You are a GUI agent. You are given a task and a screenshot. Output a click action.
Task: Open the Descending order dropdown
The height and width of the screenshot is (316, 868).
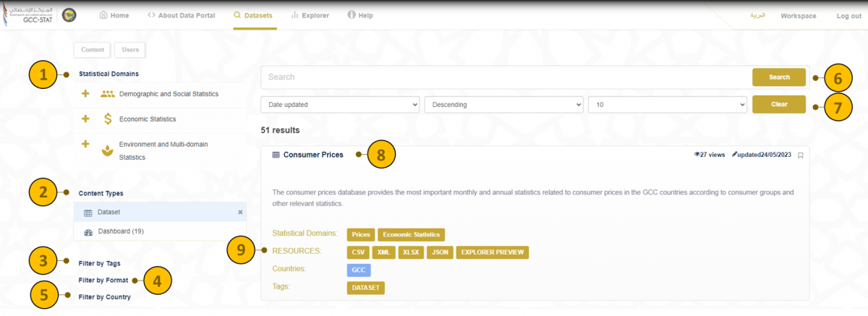click(x=503, y=105)
